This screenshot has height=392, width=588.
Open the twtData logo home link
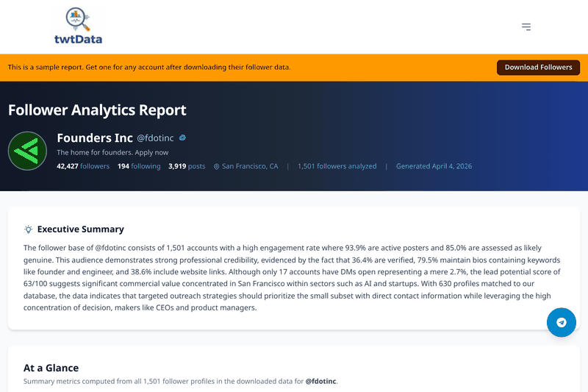click(78, 26)
